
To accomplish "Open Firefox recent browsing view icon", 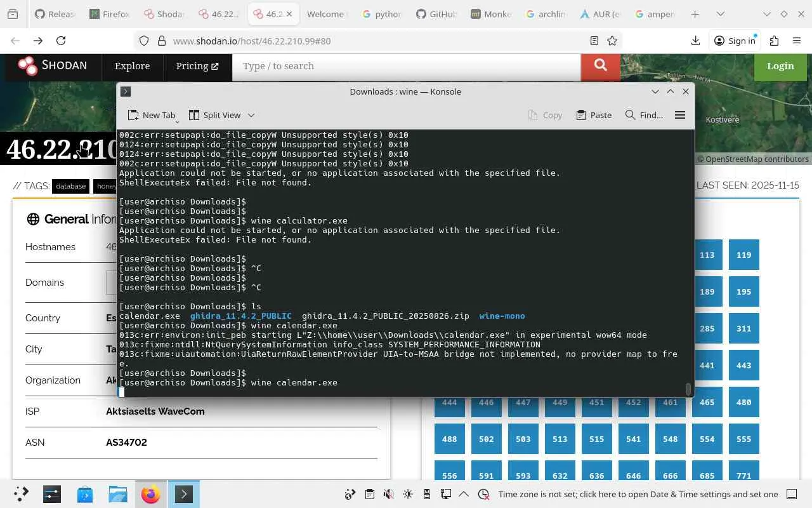I will pos(13,14).
